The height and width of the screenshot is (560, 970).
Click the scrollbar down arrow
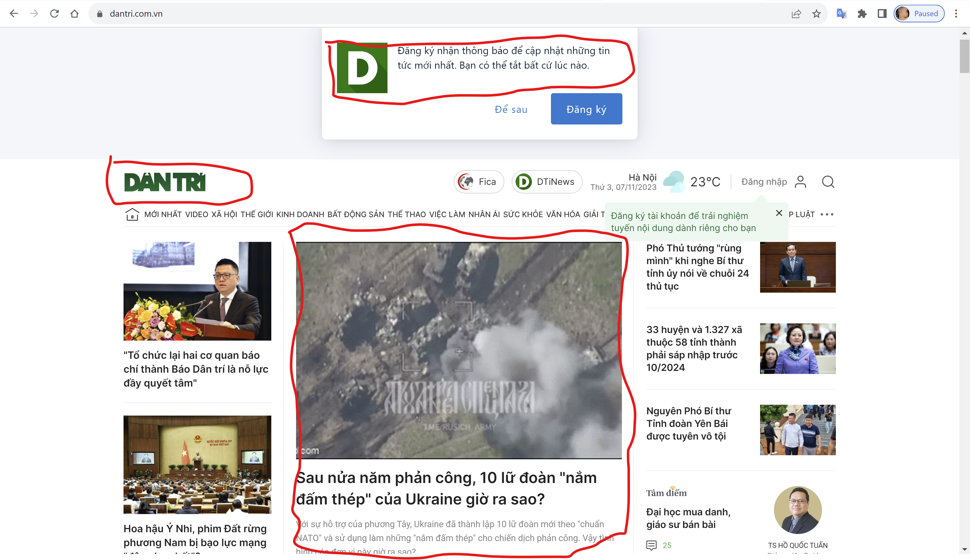[x=964, y=550]
